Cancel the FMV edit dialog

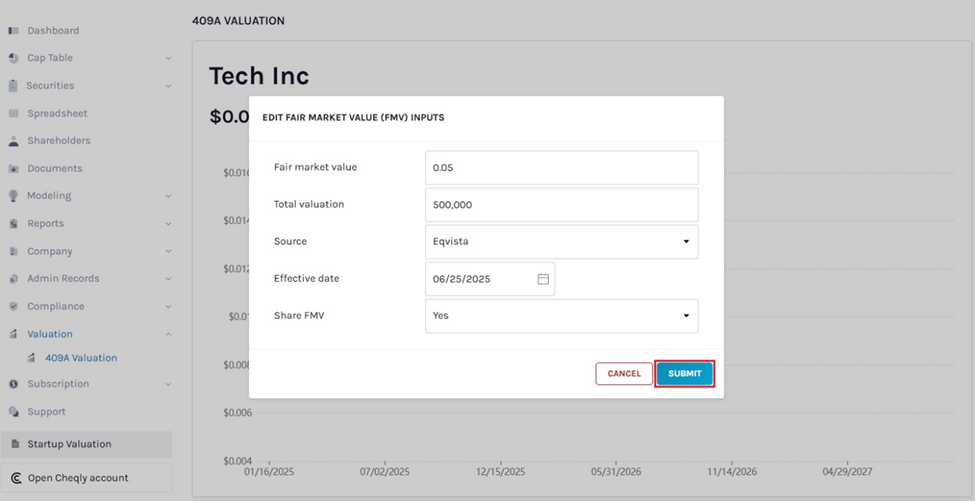[624, 374]
